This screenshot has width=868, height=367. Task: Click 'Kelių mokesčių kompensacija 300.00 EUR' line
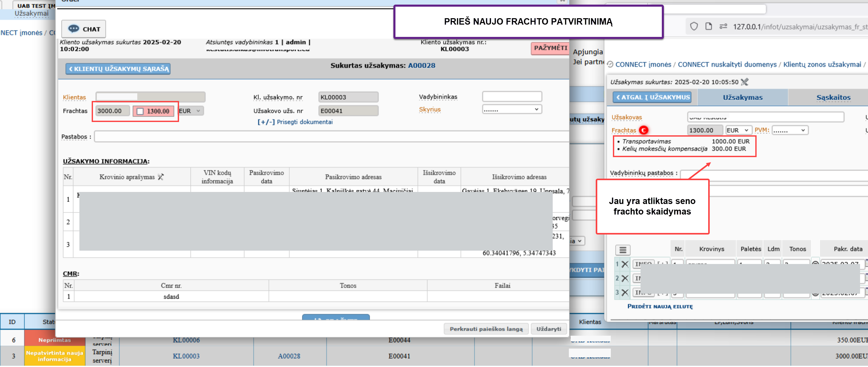coord(681,149)
